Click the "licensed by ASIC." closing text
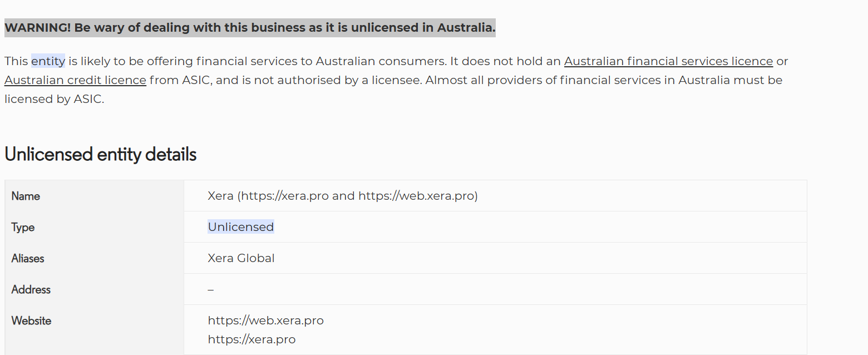 pyautogui.click(x=54, y=100)
